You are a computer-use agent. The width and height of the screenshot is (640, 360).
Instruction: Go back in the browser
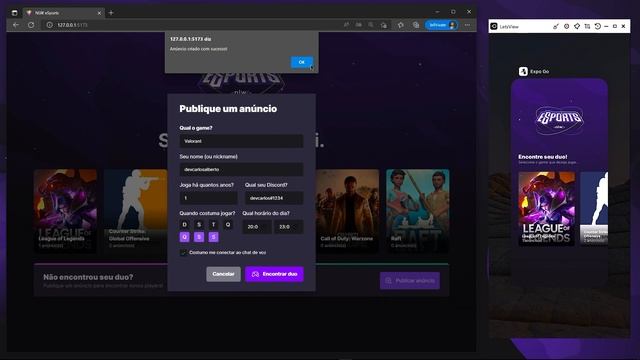point(16,25)
